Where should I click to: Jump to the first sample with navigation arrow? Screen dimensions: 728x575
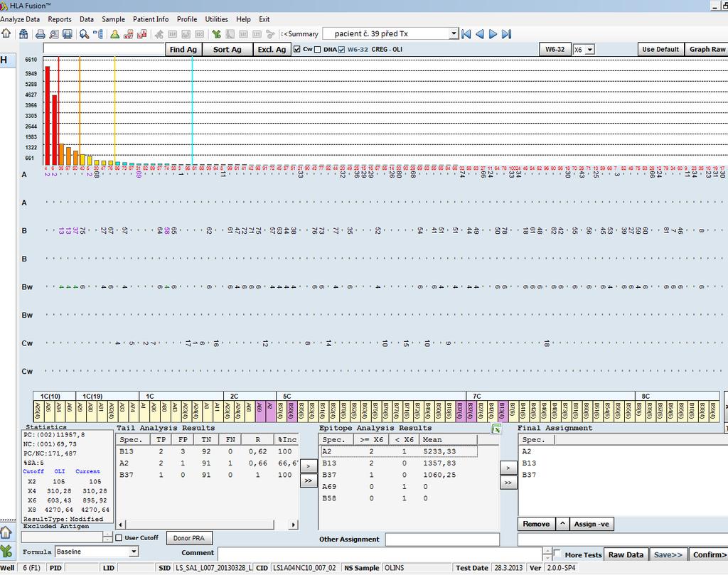466,34
